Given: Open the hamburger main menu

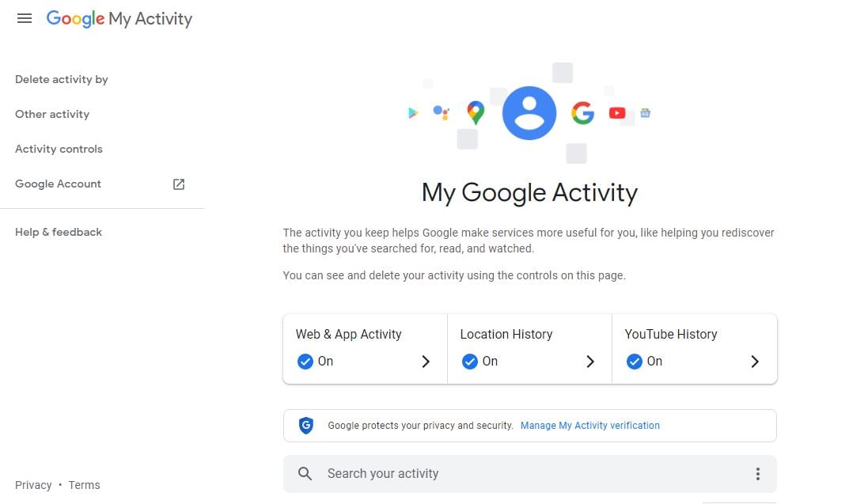Looking at the screenshot, I should (25, 18).
